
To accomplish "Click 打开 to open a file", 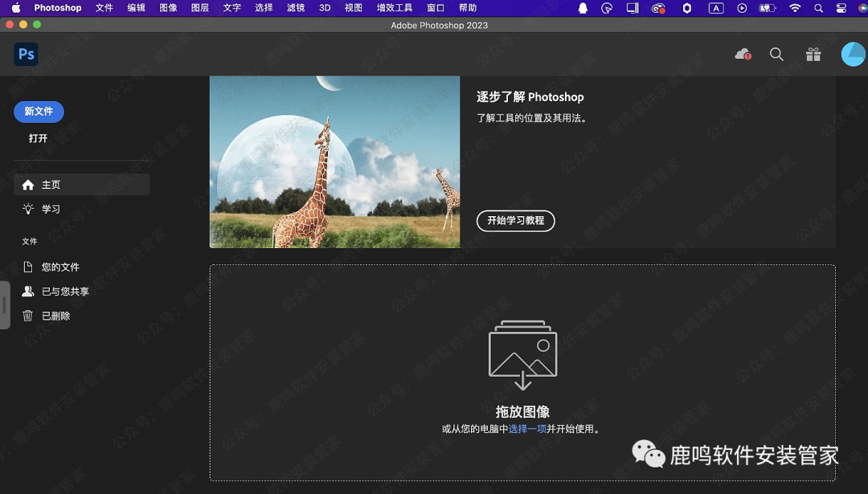I will tap(39, 138).
